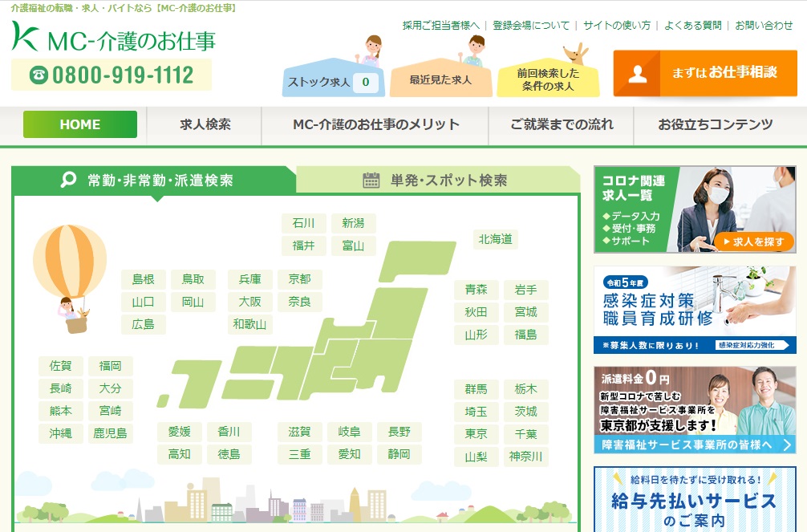
Task: Choose 新潟 prefecture
Action: click(354, 223)
